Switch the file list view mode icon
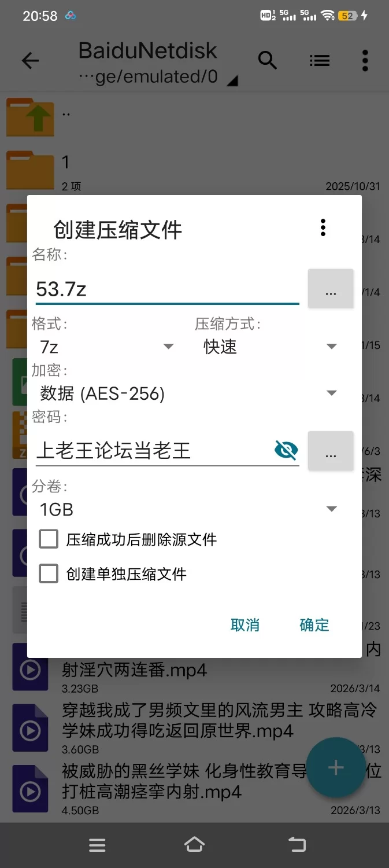 (x=319, y=60)
